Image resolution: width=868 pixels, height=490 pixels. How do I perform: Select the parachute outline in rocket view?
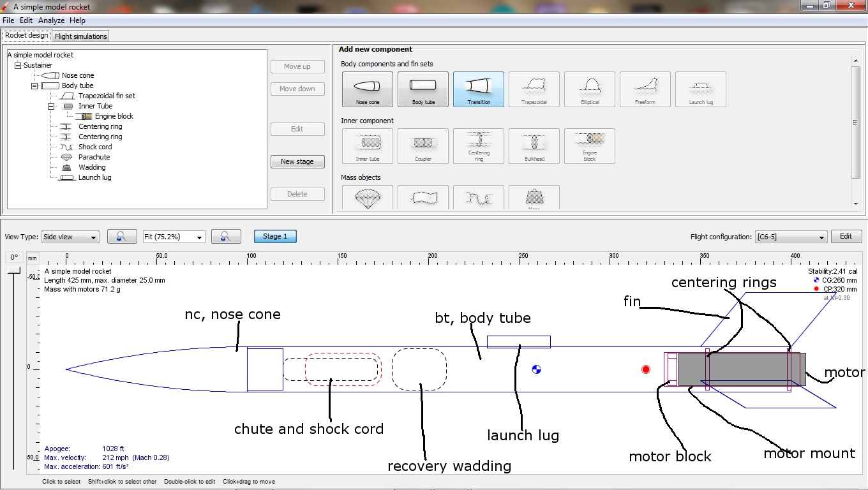point(343,369)
